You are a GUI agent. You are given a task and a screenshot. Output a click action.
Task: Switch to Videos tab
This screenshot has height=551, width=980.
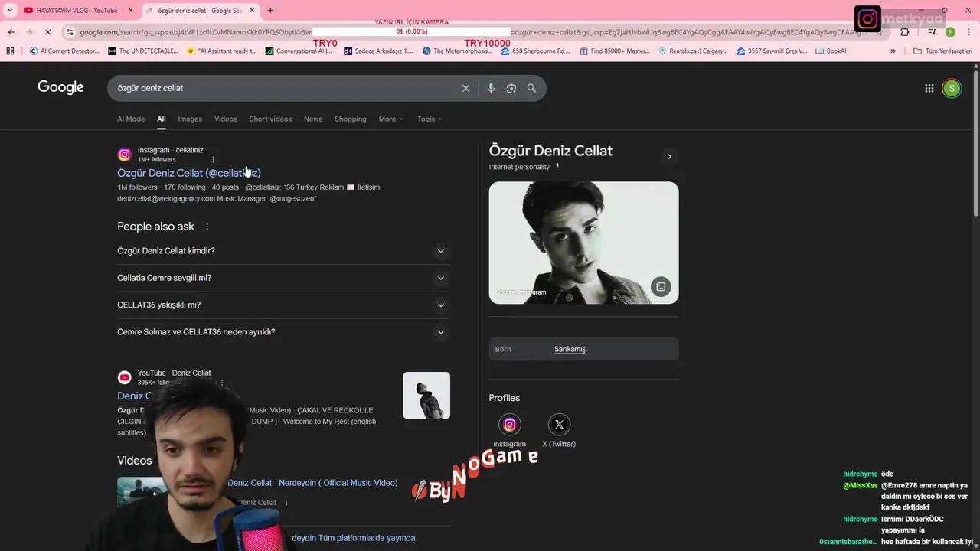(226, 119)
